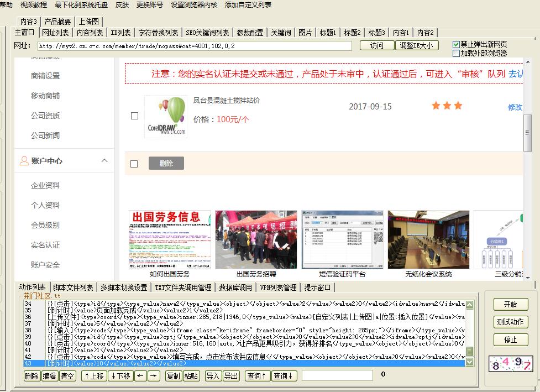Switch to the 网址列表 tab
Screen dimensions: 540x392
coord(55,33)
